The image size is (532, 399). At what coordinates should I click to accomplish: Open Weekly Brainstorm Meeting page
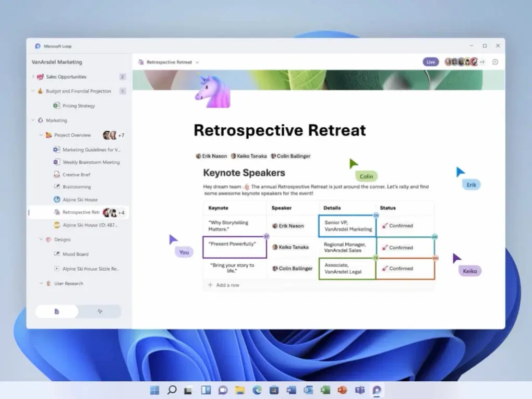(x=91, y=162)
